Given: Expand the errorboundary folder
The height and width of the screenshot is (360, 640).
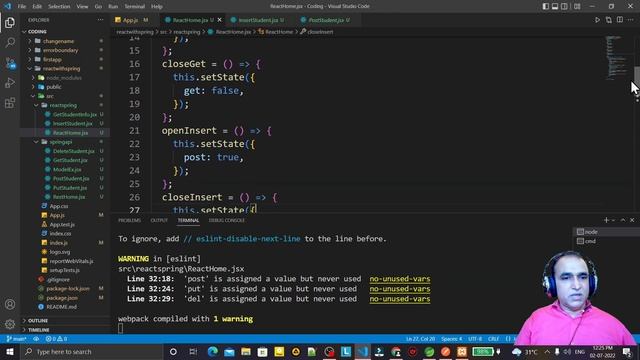Looking at the screenshot, I should (65, 50).
